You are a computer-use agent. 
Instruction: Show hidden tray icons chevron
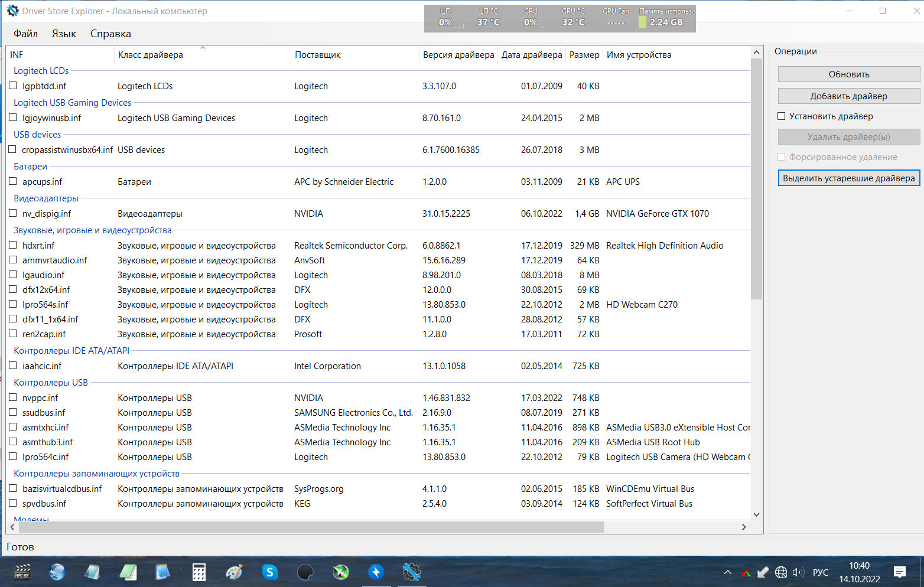(x=728, y=572)
